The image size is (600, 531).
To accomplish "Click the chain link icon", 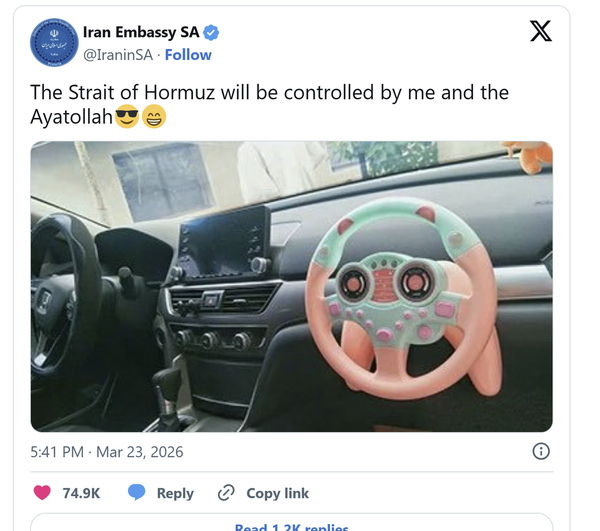I will pos(226,493).
